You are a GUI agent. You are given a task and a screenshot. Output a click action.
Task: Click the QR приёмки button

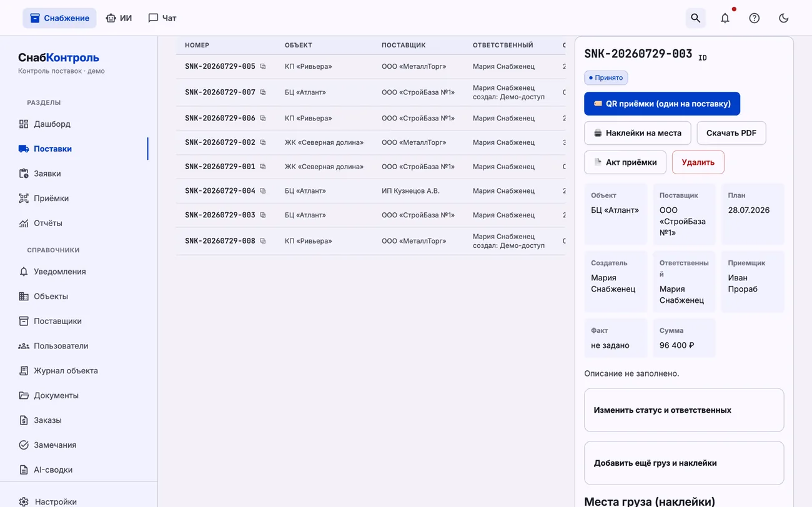tap(662, 104)
